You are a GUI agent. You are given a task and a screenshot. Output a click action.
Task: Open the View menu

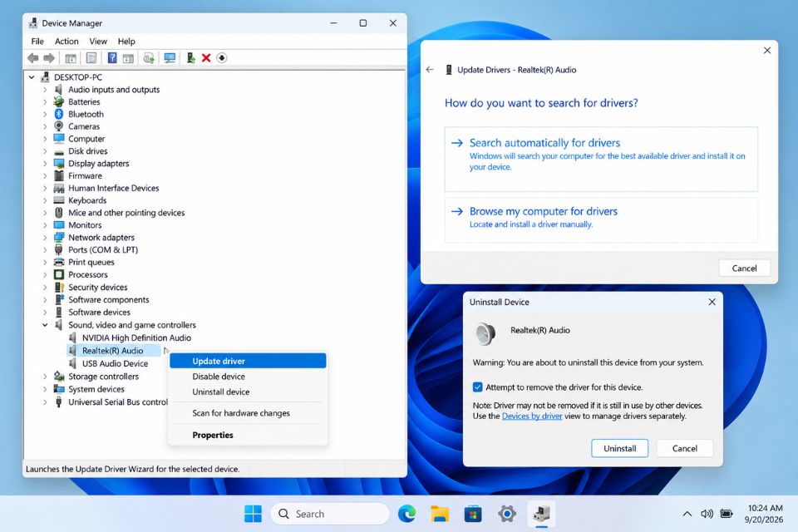98,42
